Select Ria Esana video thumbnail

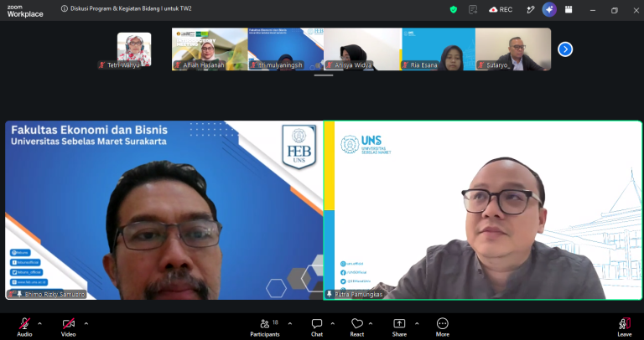click(x=439, y=49)
